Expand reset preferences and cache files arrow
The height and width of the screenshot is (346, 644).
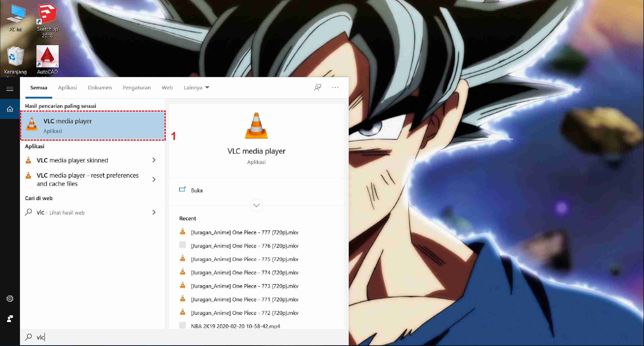point(154,179)
